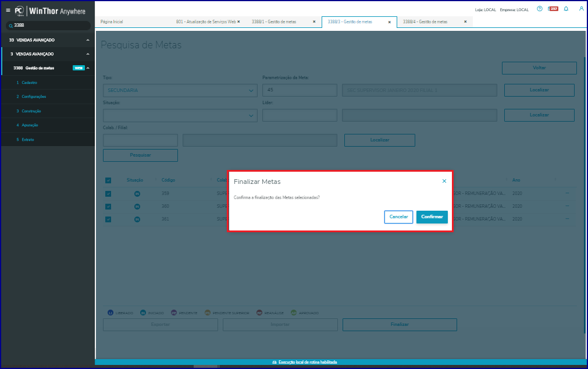
Task: Switch to the Página Inicial tab
Action: (112, 22)
